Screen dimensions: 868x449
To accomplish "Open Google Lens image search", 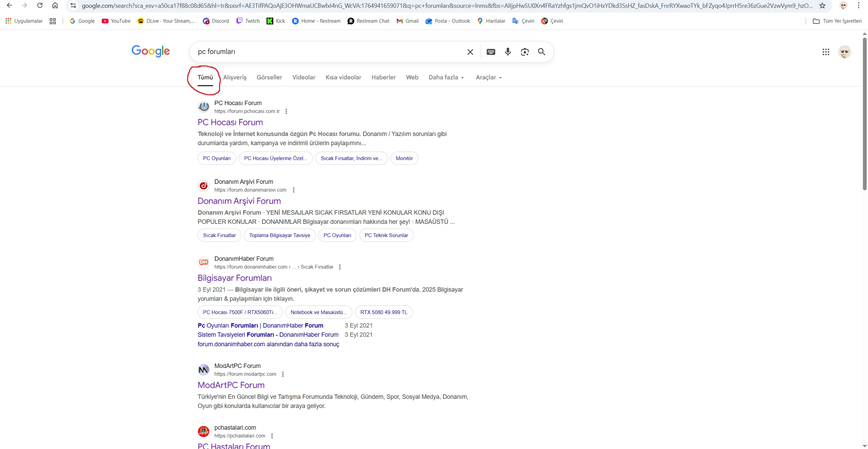I will (525, 52).
